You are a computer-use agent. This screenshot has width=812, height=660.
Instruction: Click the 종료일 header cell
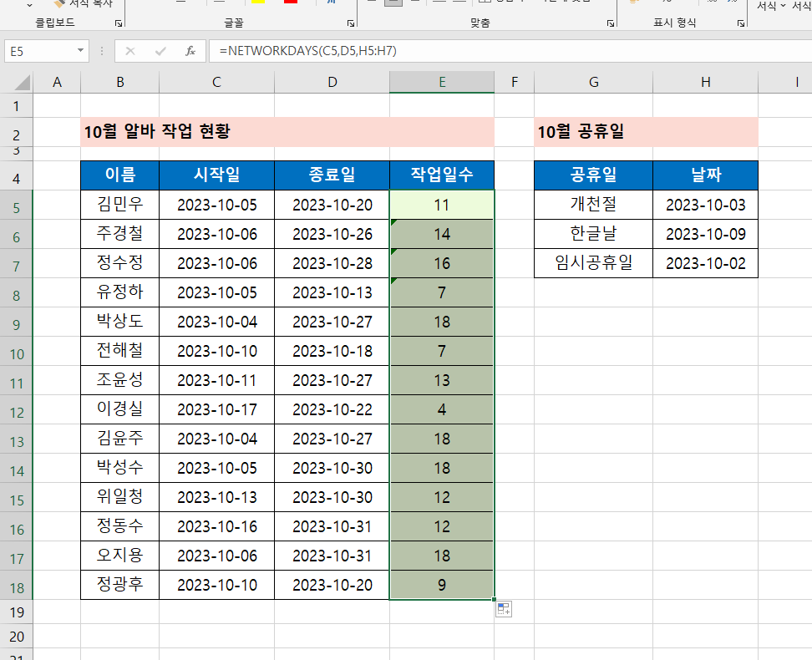tap(332, 175)
